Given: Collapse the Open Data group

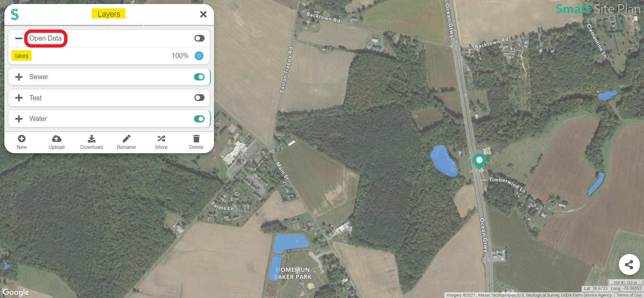Looking at the screenshot, I should pos(19,38).
